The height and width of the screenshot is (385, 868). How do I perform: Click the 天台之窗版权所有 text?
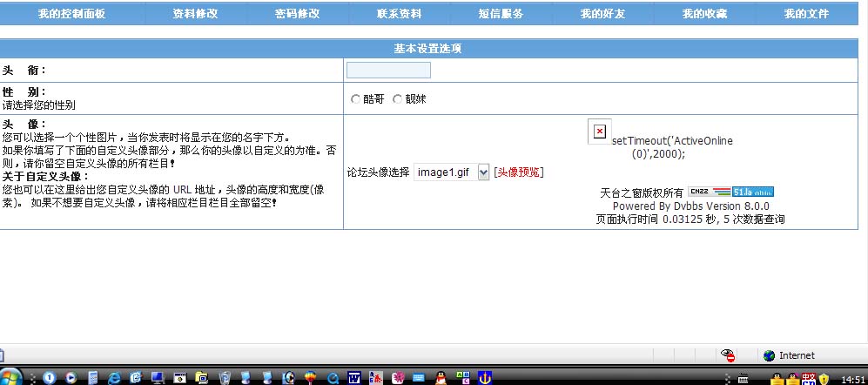point(643,193)
